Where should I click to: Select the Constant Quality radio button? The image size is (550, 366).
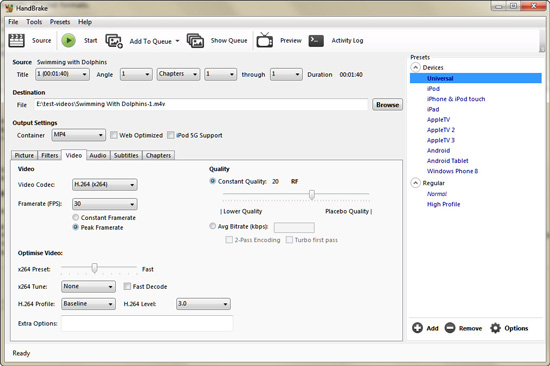click(x=213, y=181)
